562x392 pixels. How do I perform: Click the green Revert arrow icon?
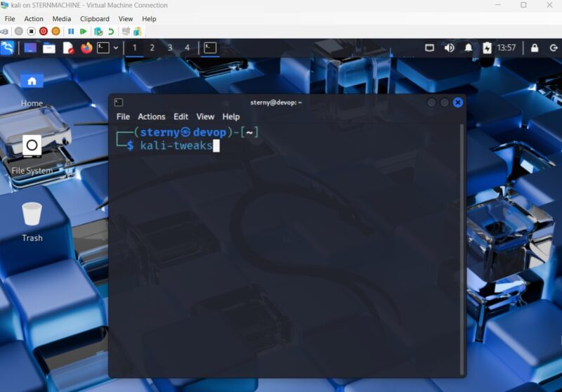(x=111, y=32)
